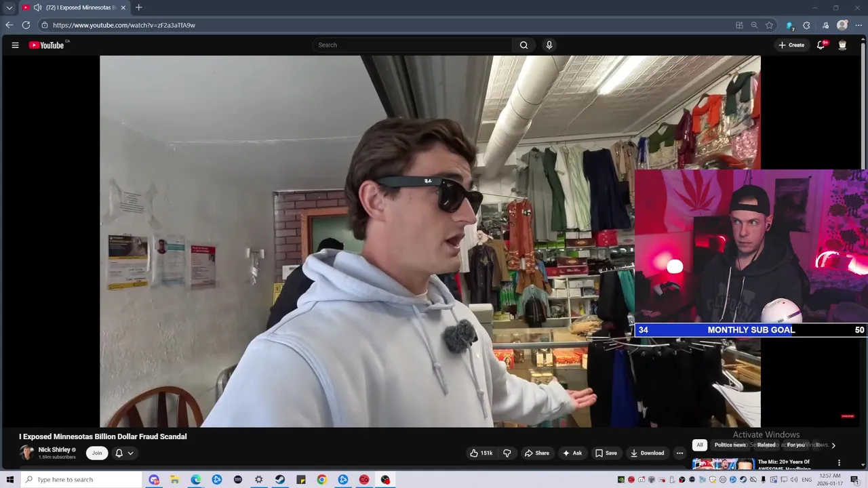The height and width of the screenshot is (488, 868).
Task: Open the Create menu
Action: (791, 45)
